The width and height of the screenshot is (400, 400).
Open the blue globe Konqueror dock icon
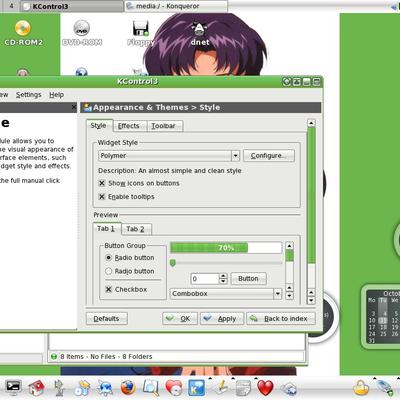(105, 388)
